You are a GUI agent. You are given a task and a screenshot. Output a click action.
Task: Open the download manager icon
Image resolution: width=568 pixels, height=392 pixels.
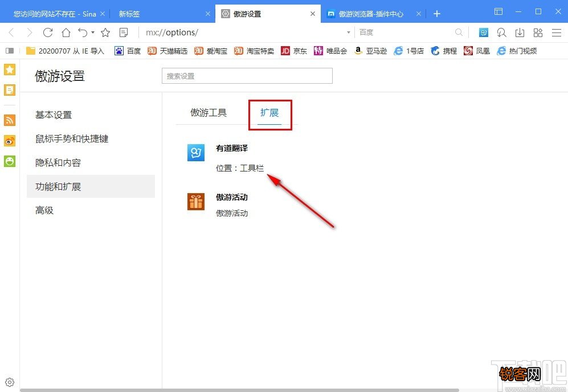(x=520, y=32)
